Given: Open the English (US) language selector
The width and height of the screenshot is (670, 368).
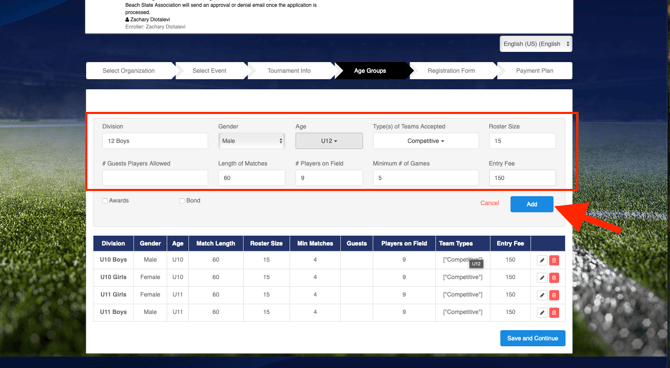Looking at the screenshot, I should pyautogui.click(x=536, y=44).
